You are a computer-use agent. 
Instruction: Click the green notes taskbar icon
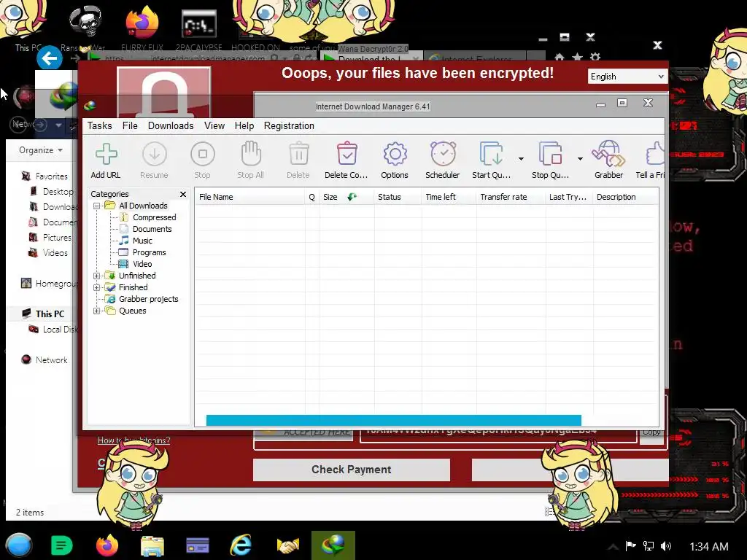tap(61, 545)
